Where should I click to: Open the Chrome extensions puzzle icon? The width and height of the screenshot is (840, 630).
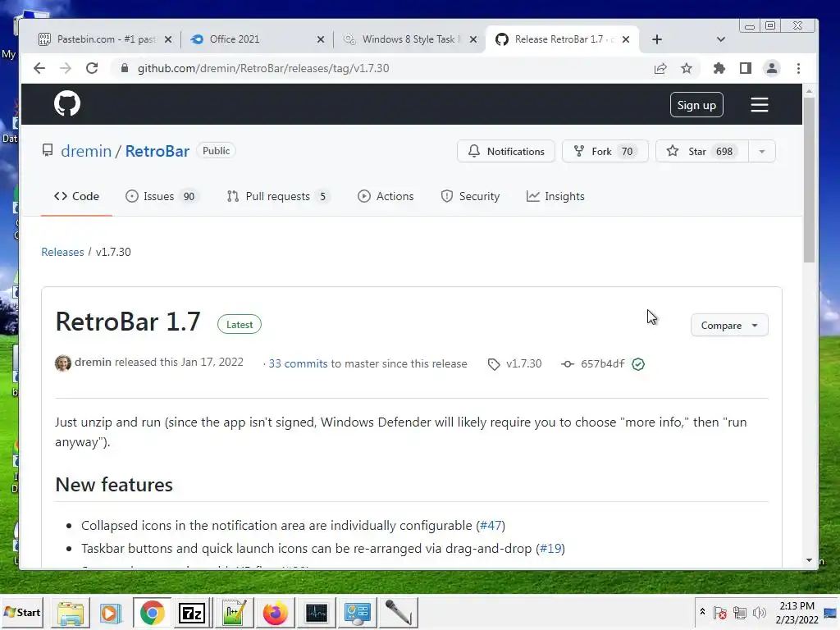719,68
